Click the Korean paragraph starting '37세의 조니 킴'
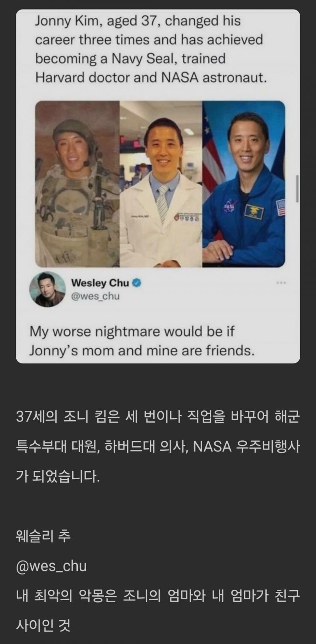 click(158, 447)
